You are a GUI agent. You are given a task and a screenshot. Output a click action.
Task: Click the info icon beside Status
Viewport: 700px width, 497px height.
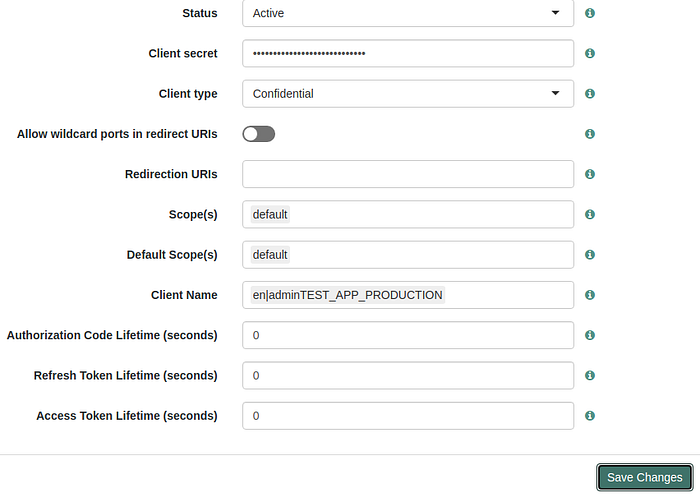click(590, 13)
